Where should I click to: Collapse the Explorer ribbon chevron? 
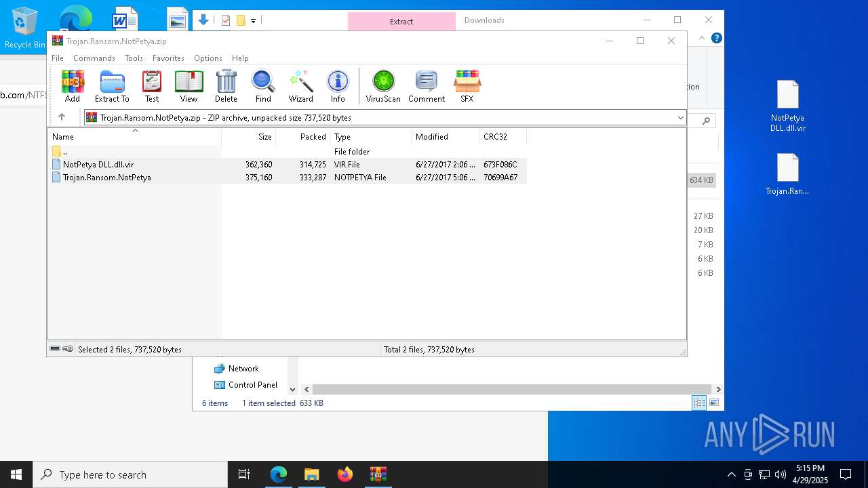coord(702,38)
